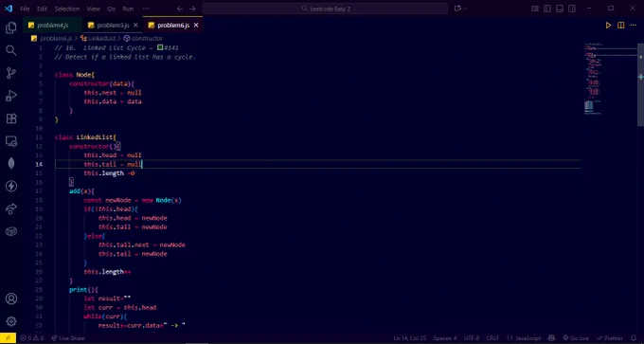Click the VS Code logo icon
This screenshot has width=644, height=344.
pos(9,9)
